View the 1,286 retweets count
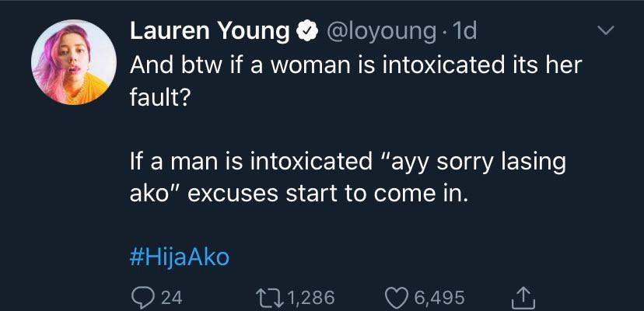This screenshot has height=311, width=644. (311, 297)
